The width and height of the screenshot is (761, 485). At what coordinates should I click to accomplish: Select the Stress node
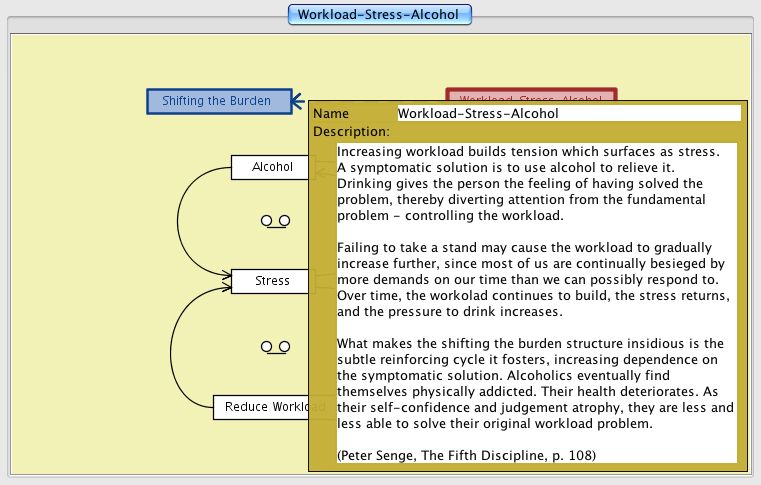tap(270, 281)
